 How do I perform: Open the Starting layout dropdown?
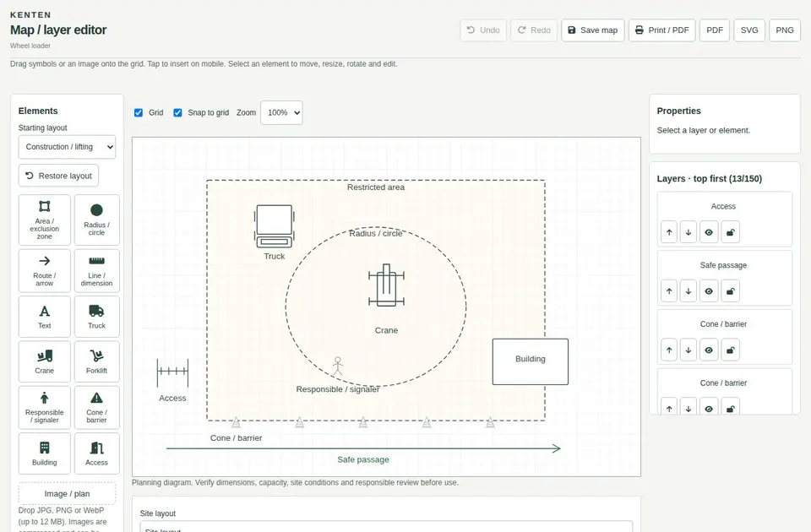pos(68,147)
